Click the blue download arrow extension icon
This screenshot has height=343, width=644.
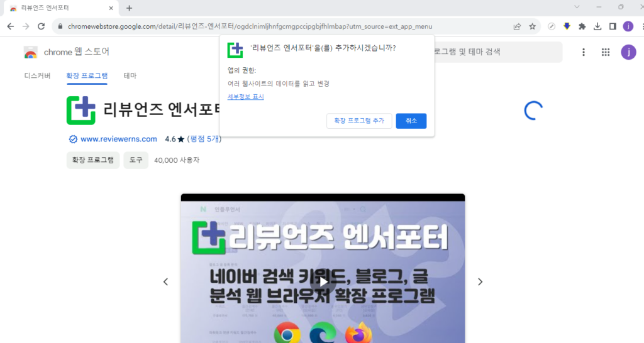click(567, 26)
